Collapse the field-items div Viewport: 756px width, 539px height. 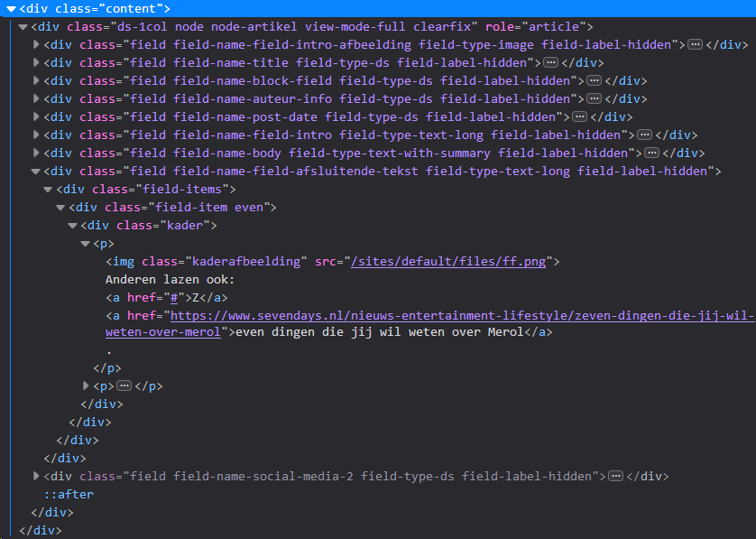tap(48, 190)
